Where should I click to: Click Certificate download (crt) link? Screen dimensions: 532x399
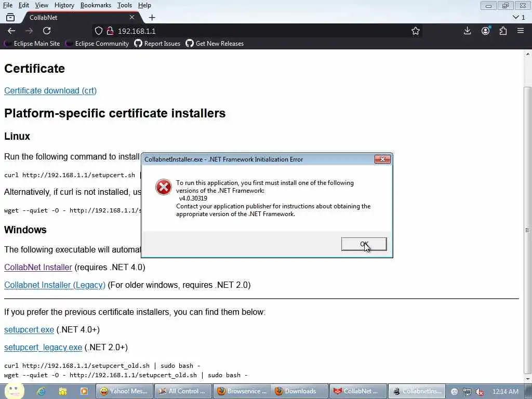(x=50, y=90)
